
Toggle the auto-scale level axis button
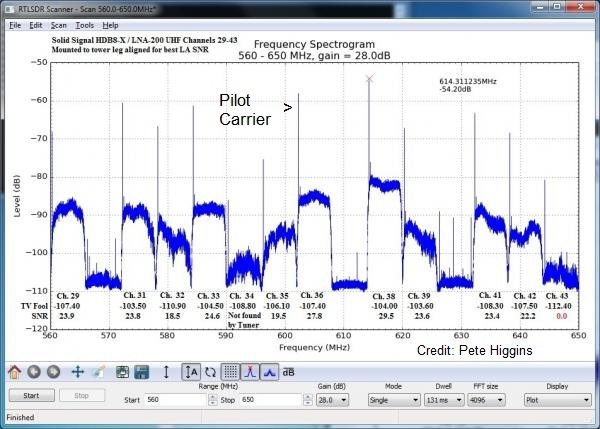191,371
